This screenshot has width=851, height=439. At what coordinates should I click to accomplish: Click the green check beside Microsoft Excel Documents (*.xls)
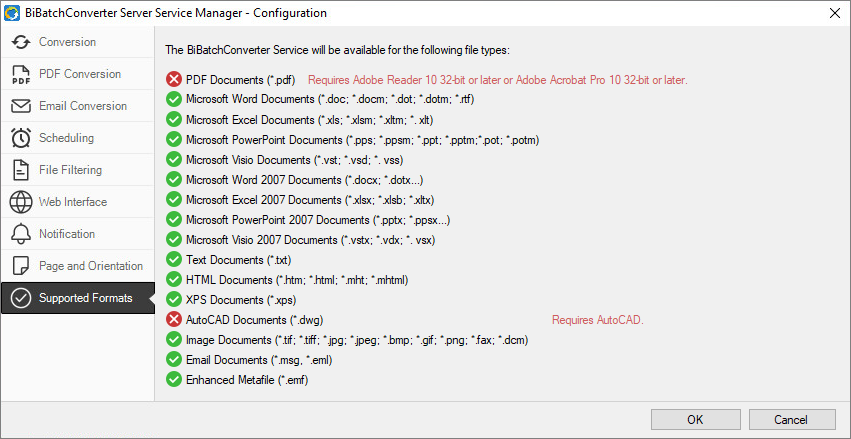point(174,120)
